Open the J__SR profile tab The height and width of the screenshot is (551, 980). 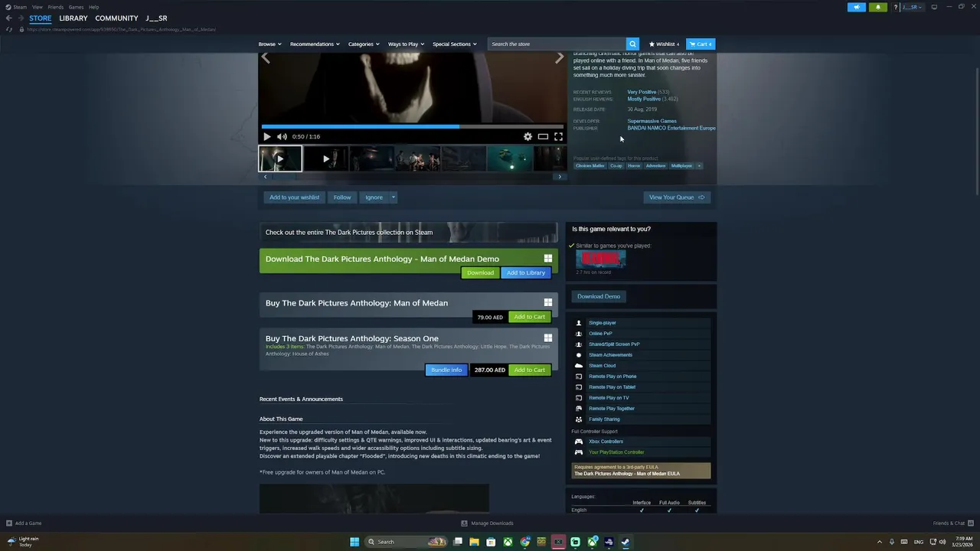click(156, 18)
